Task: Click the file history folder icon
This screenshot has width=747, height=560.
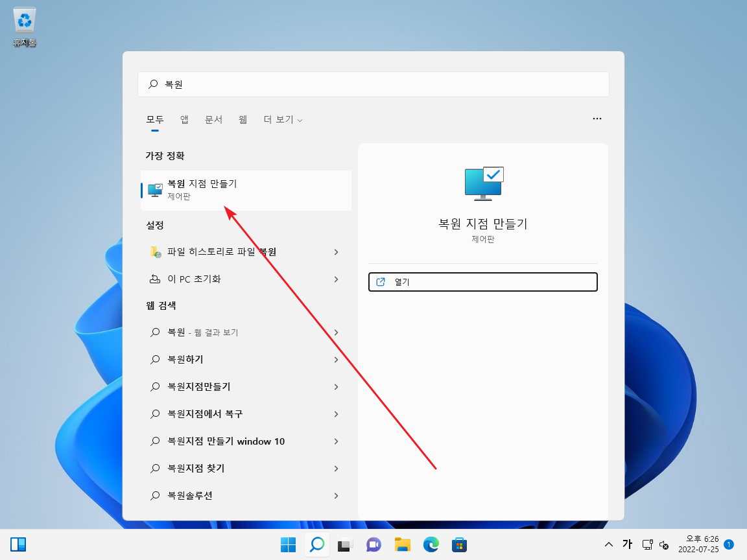Action: click(156, 252)
